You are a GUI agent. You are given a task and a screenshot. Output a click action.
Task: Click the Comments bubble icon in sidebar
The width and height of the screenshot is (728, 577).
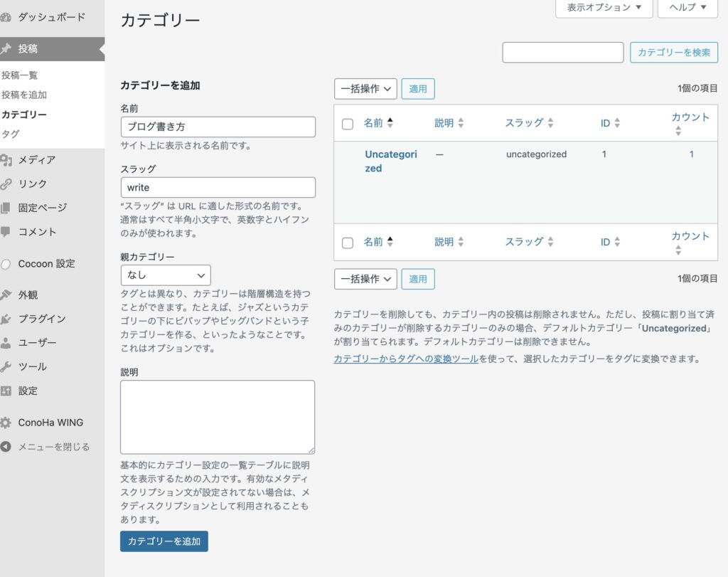pyautogui.click(x=6, y=232)
